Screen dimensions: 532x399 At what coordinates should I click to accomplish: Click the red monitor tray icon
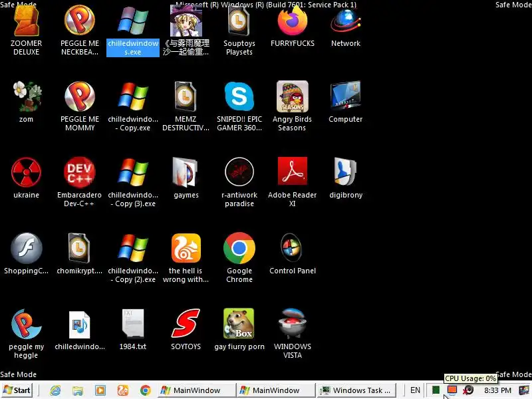(452, 390)
